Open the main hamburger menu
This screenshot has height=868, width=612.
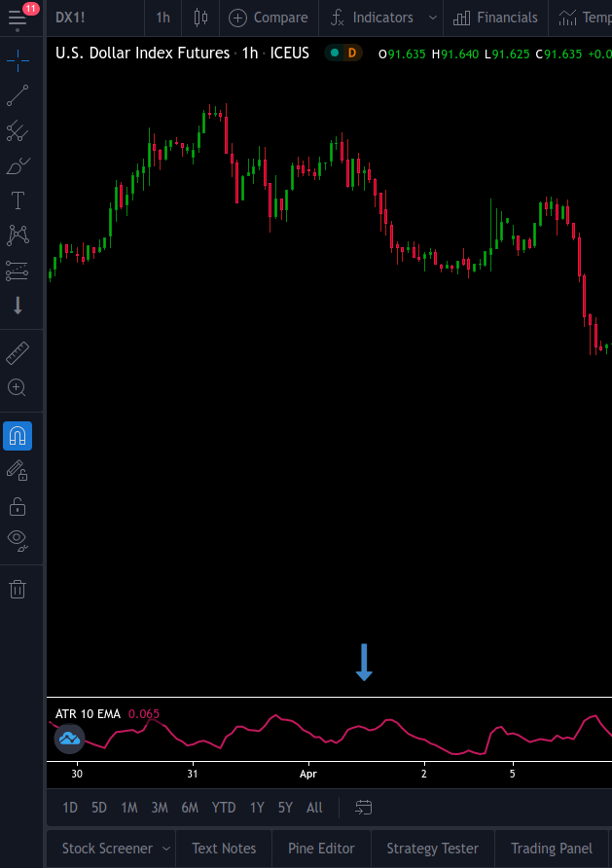[18, 18]
